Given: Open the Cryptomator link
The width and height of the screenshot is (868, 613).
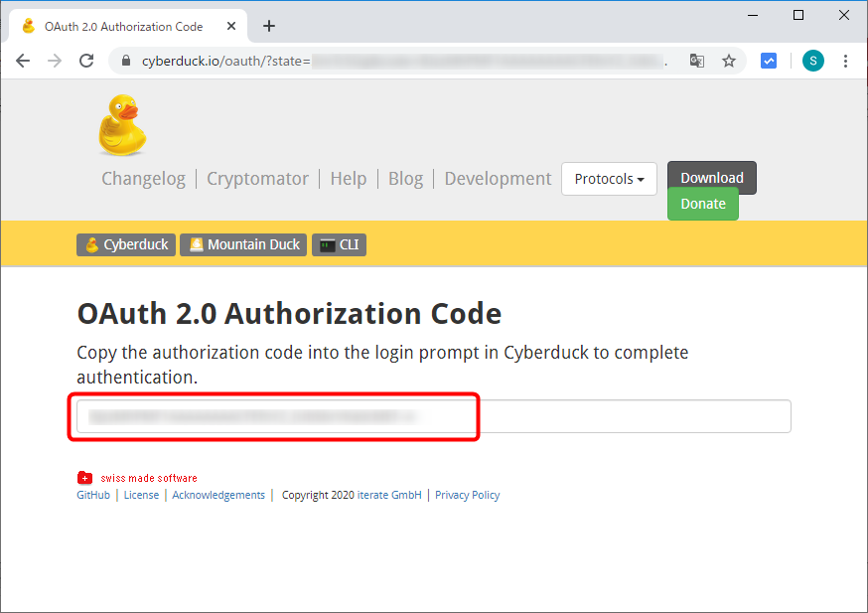Looking at the screenshot, I should (x=257, y=178).
